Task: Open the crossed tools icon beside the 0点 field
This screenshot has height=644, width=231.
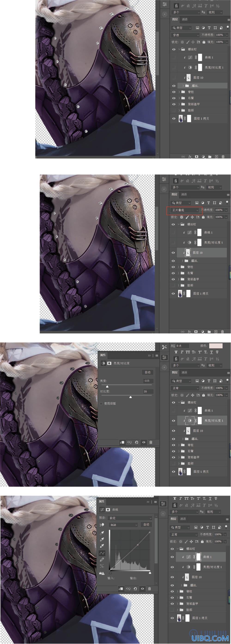Action: pos(164,347)
